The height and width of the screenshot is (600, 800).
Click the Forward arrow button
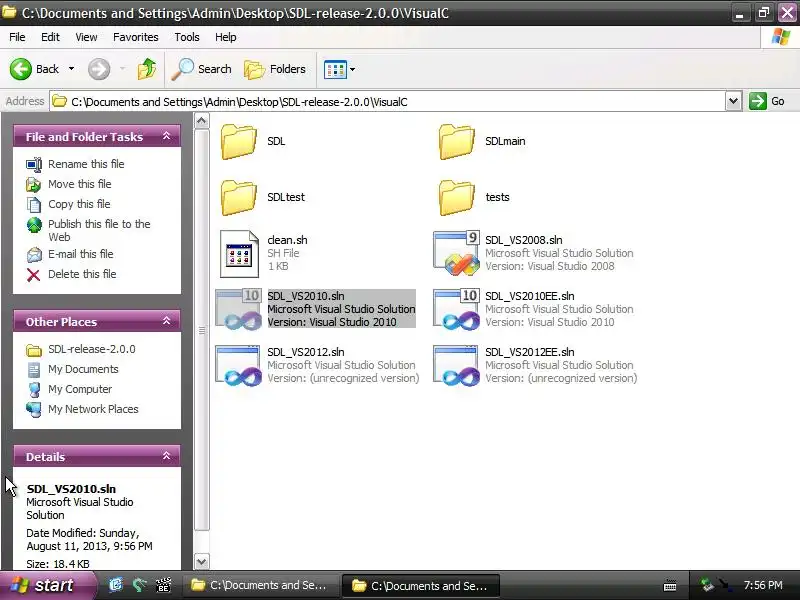[98, 69]
